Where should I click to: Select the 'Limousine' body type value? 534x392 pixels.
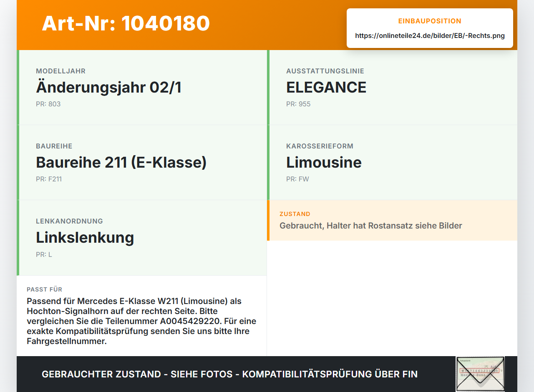pos(324,162)
